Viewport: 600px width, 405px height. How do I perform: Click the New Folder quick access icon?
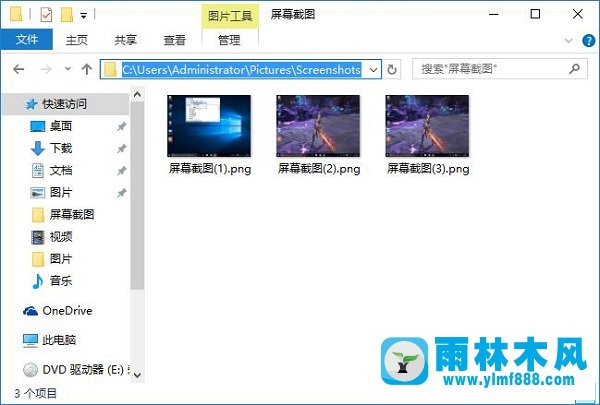(67, 15)
